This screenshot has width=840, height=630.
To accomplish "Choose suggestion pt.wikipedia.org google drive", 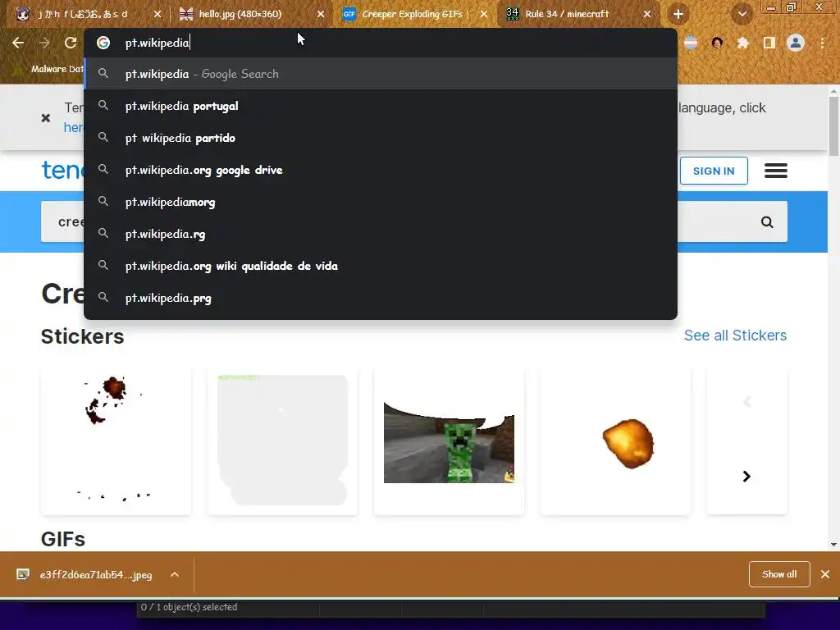I will pyautogui.click(x=381, y=170).
